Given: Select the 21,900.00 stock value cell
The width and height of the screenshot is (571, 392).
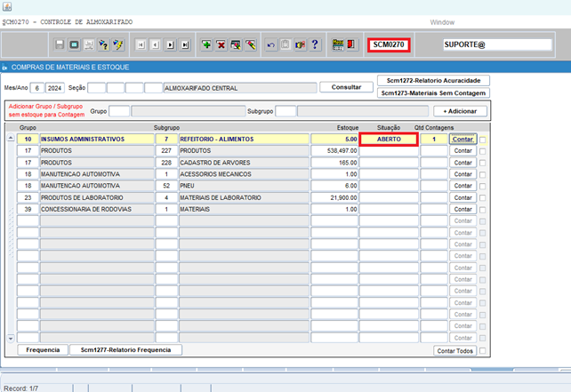Looking at the screenshot, I should click(x=334, y=197).
